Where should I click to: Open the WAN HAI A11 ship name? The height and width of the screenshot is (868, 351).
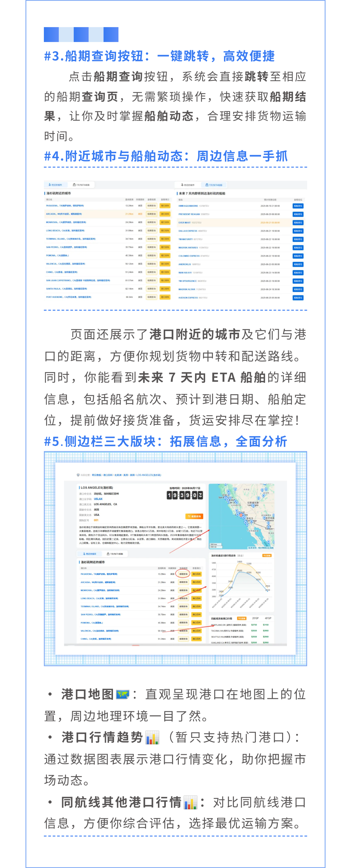coord(185,273)
